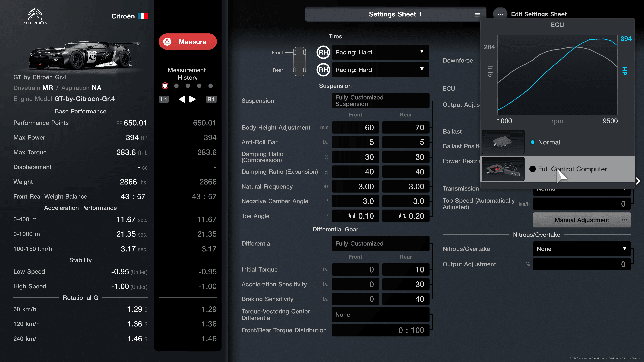Click the L1 shoulder button icon
Screen dimensions: 644x362
coord(164,99)
